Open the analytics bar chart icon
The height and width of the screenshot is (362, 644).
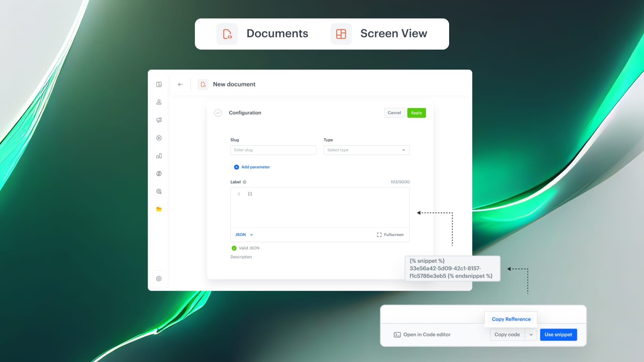coord(159,156)
